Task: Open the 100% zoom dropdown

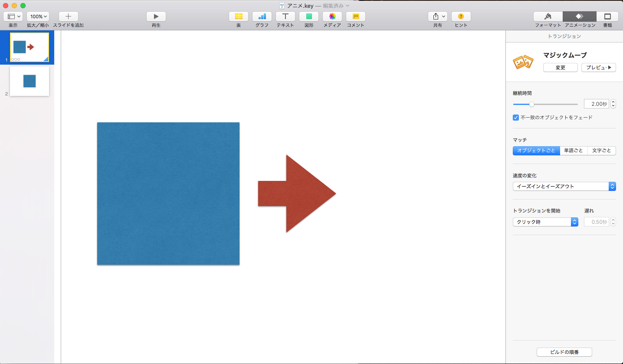Action: point(38,16)
